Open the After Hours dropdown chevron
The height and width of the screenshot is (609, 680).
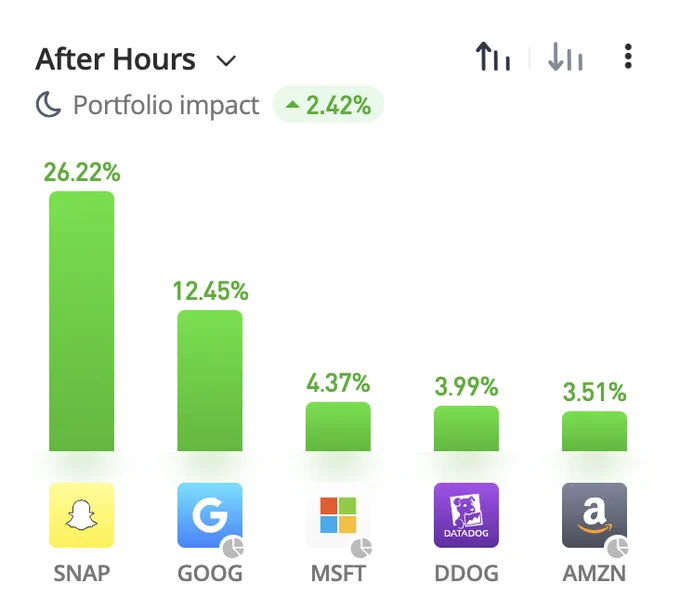pyautogui.click(x=226, y=61)
